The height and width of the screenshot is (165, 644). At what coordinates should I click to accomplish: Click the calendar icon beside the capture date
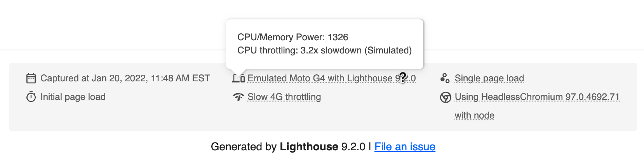pyautogui.click(x=31, y=78)
